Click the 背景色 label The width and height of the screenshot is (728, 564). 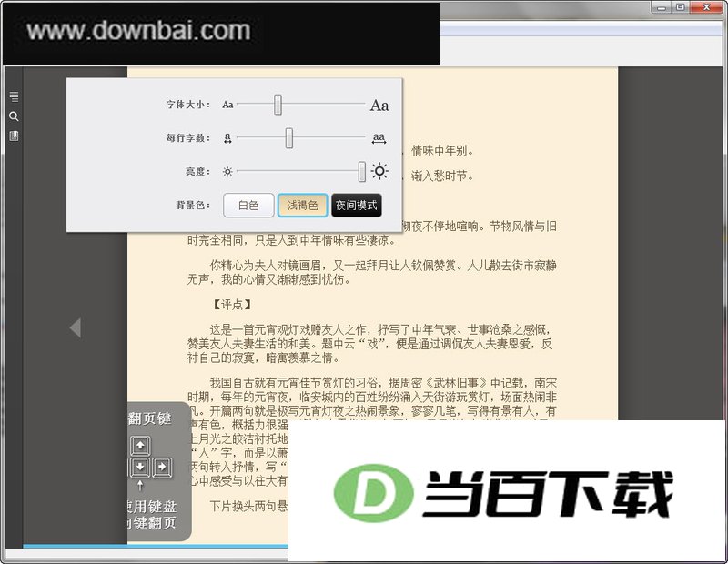(193, 206)
